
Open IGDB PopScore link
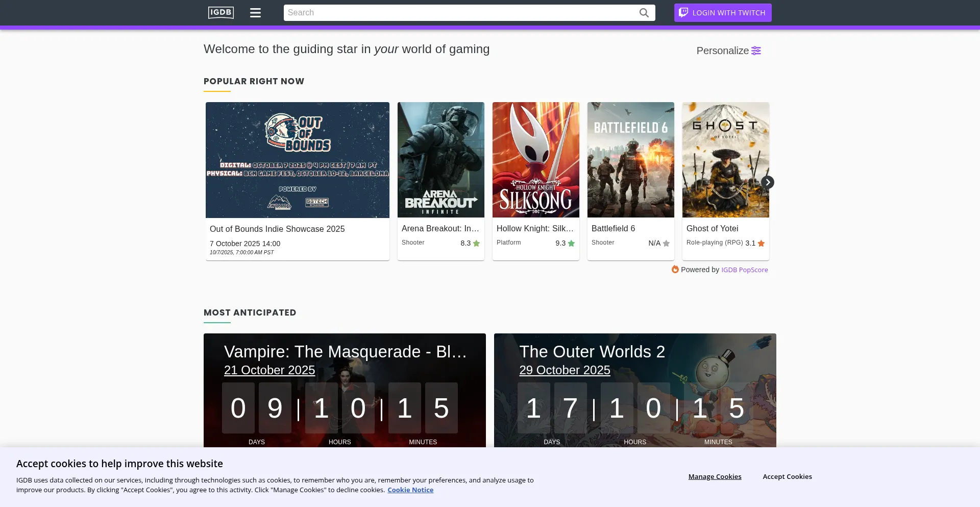(x=744, y=270)
